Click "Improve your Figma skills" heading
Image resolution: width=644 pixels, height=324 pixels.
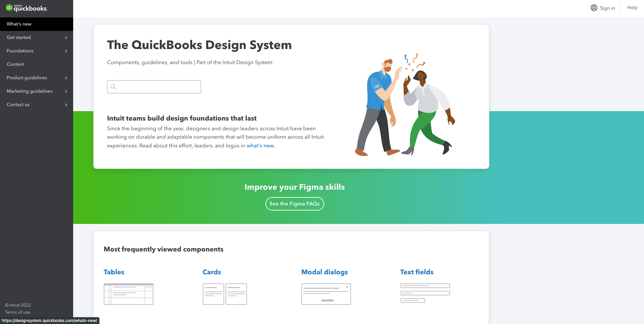[295, 187]
